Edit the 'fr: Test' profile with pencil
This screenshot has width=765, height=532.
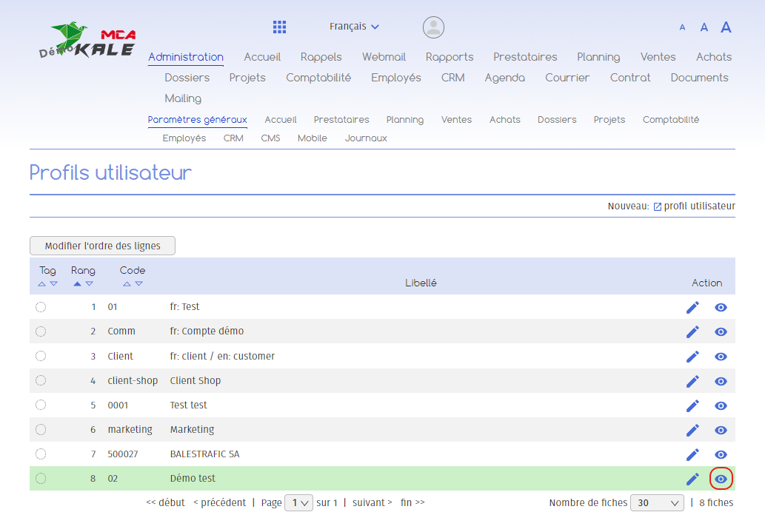(692, 308)
